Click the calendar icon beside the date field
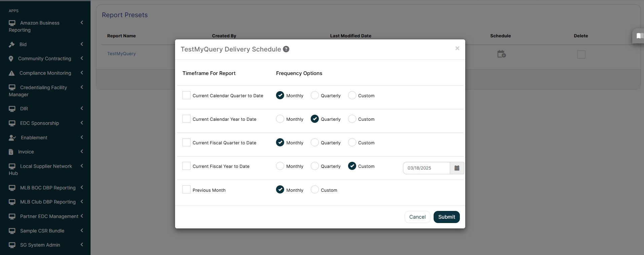Screen dimensions: 644x255 click(457, 168)
